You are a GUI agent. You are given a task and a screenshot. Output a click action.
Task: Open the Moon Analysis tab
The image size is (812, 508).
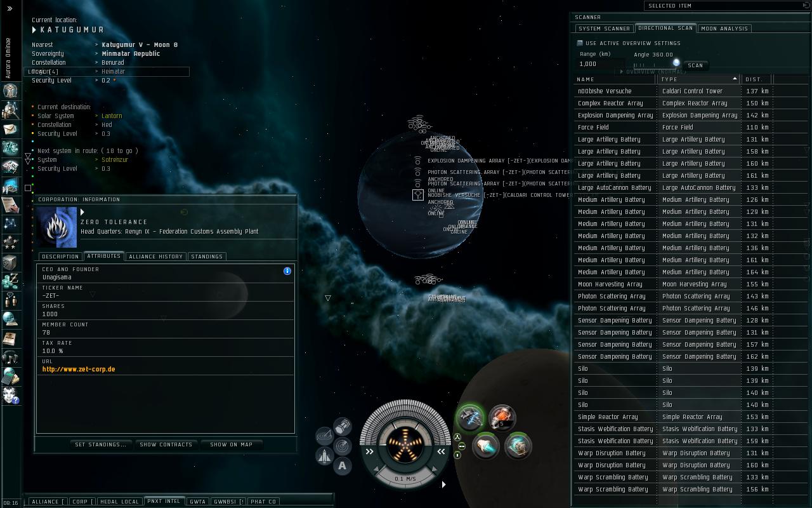(x=725, y=29)
